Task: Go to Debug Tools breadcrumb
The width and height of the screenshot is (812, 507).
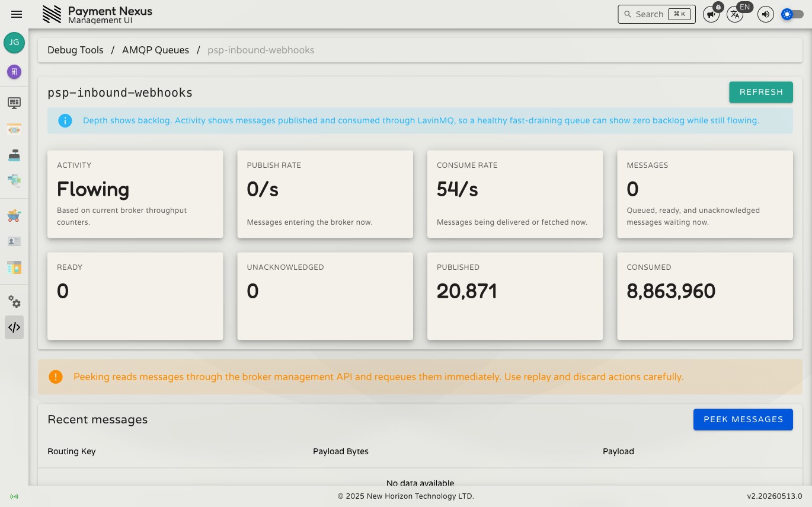Action: 75,50
